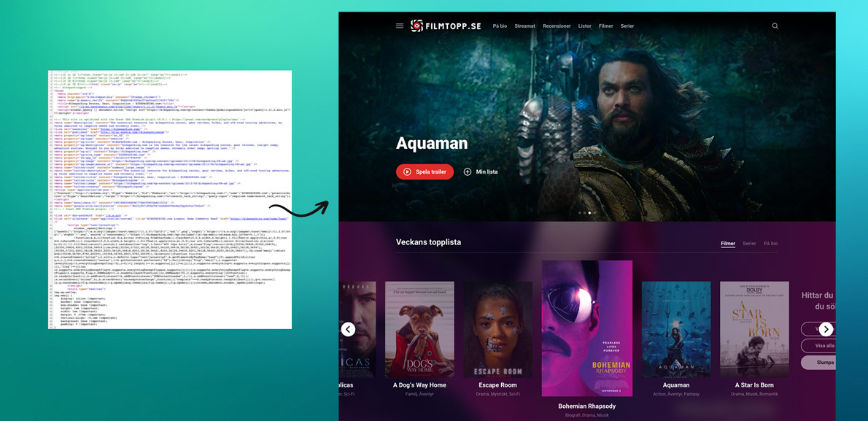Open Streamat in the top navigation

[x=524, y=26]
